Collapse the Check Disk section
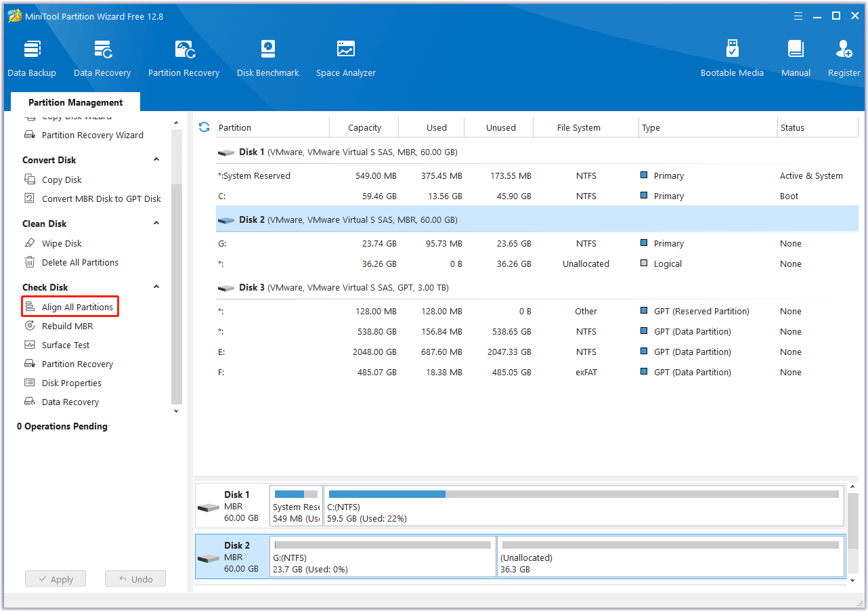The image size is (868, 611). click(x=156, y=287)
